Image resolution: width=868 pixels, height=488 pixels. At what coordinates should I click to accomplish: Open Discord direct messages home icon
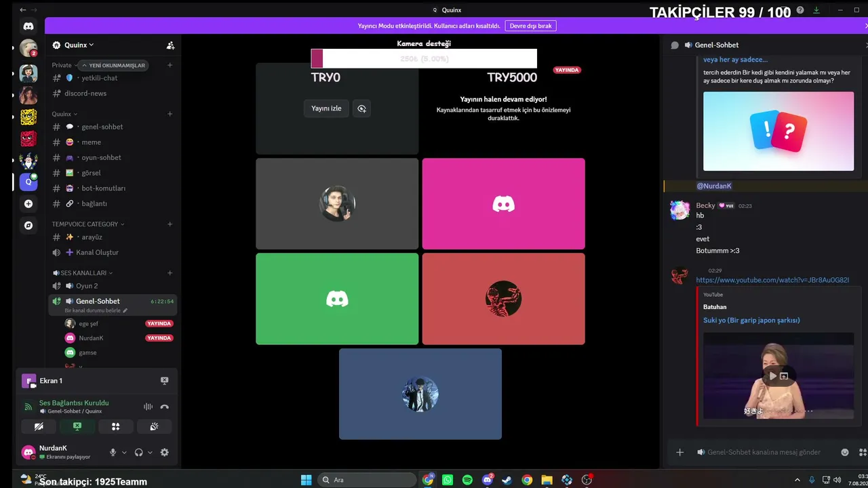pyautogui.click(x=28, y=26)
